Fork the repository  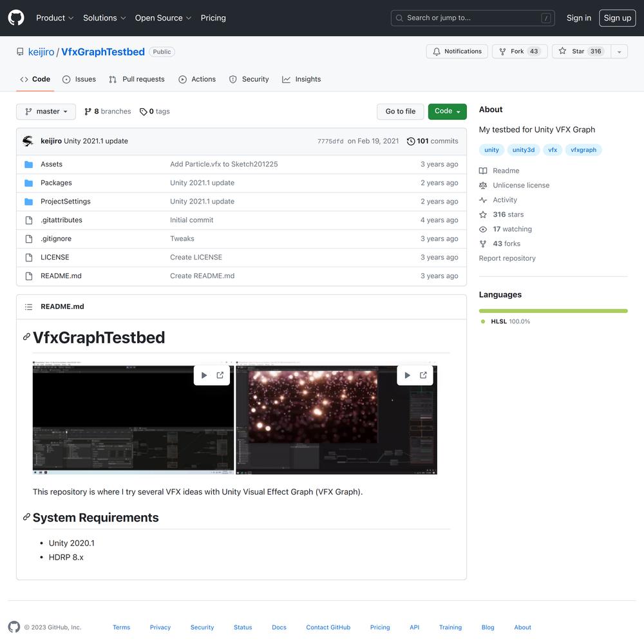[520, 52]
